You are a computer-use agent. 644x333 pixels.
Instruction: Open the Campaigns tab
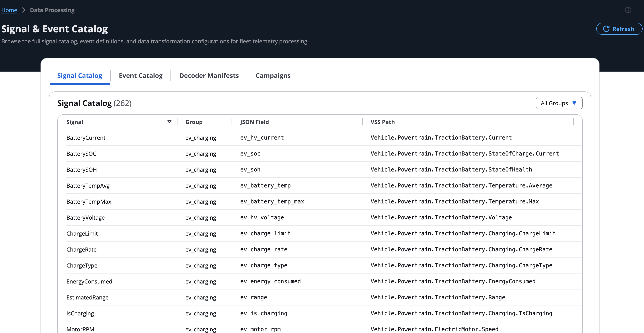(x=273, y=75)
